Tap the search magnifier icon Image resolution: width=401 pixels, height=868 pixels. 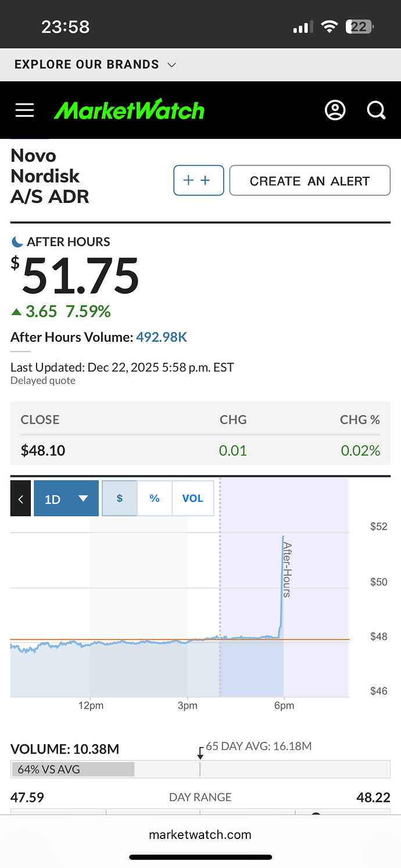376,110
